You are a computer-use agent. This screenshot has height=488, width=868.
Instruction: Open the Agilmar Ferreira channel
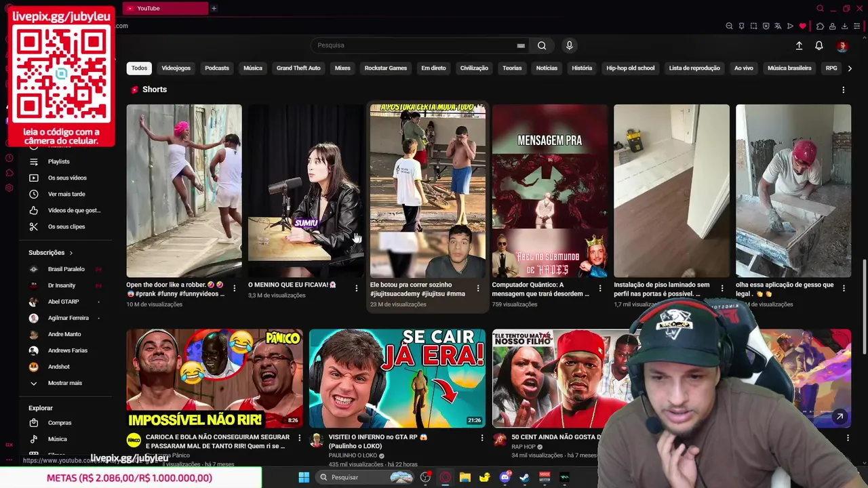(x=68, y=318)
